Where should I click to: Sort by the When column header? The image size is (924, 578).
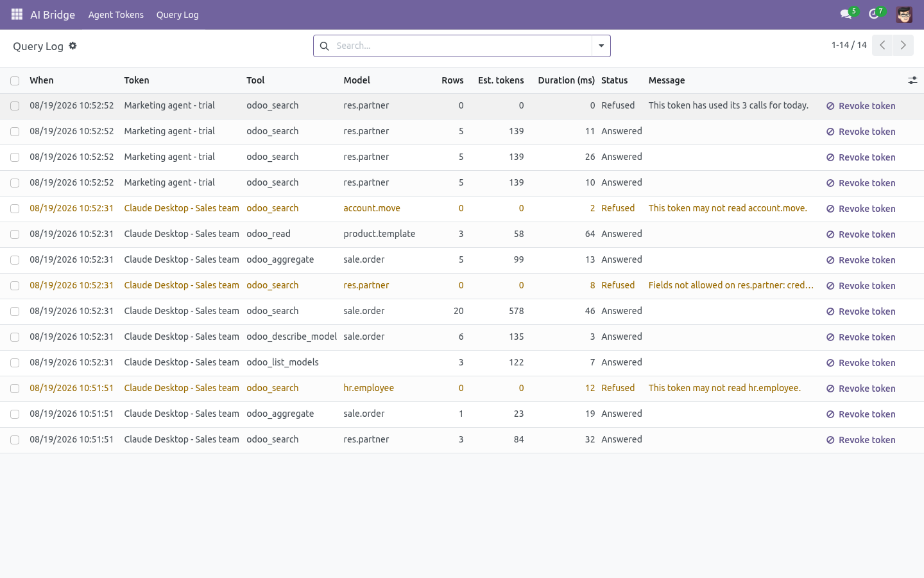click(42, 80)
